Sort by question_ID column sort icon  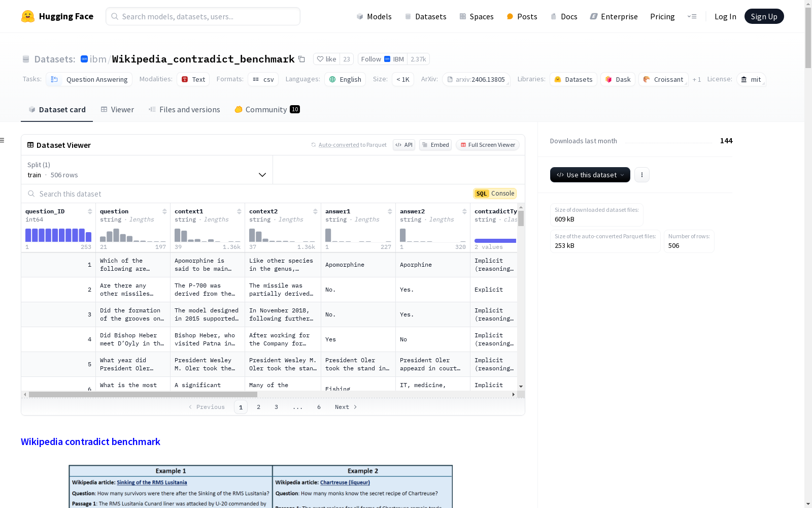coord(90,211)
